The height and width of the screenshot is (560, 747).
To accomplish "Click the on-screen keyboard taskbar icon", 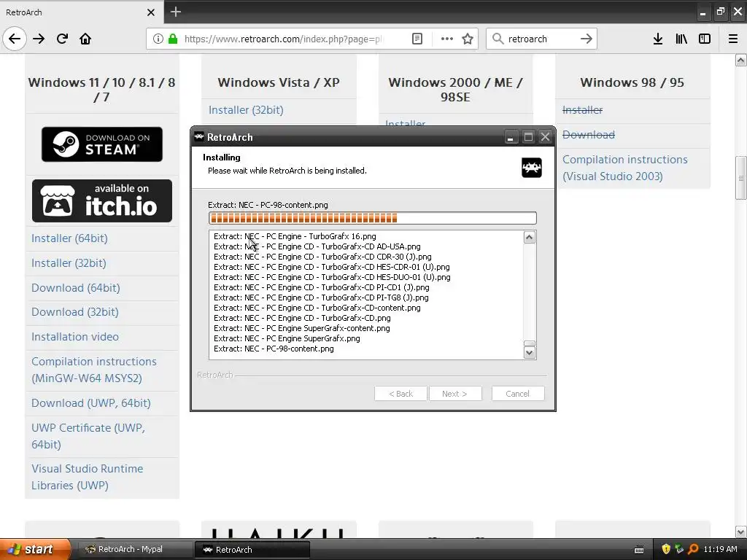I will (x=639, y=550).
